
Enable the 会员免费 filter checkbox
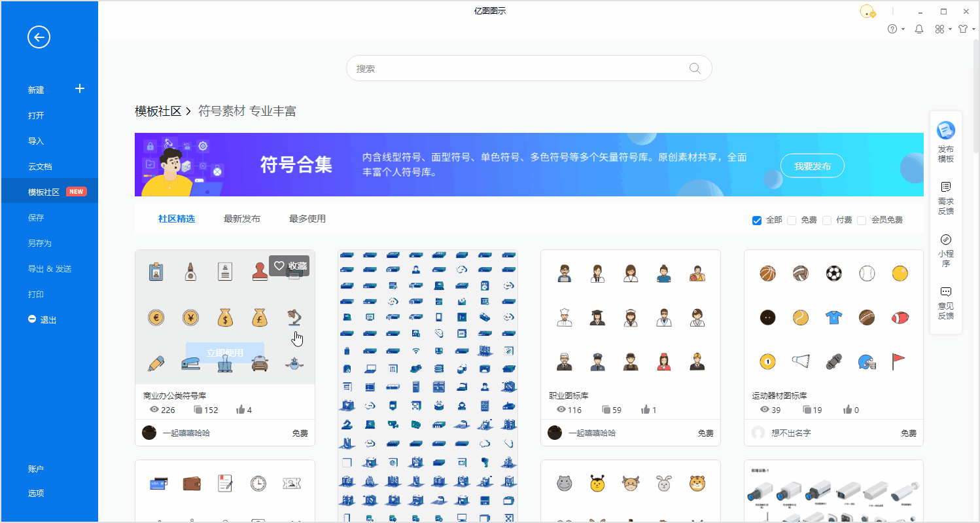point(862,220)
